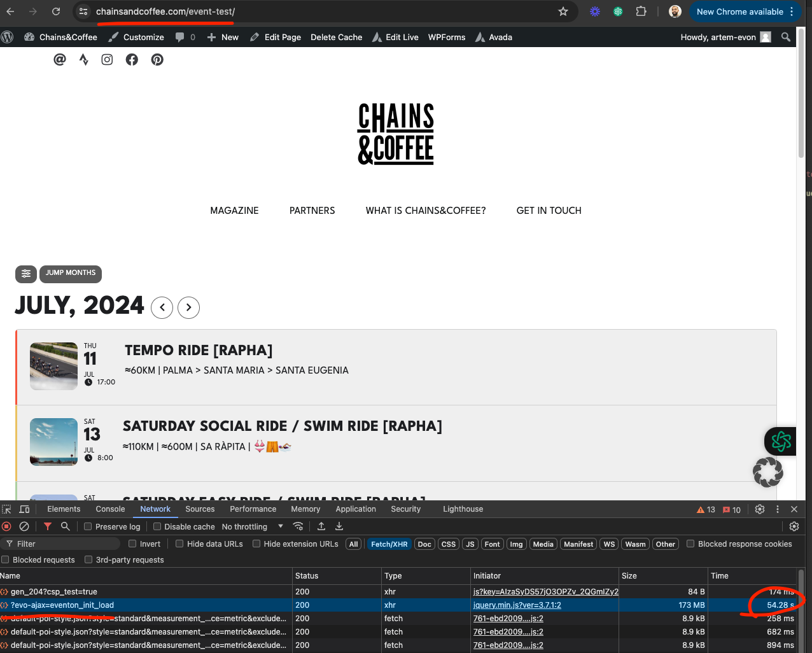Viewport: 812px width, 653px height.
Task: Go to next month arrow
Action: click(x=188, y=307)
